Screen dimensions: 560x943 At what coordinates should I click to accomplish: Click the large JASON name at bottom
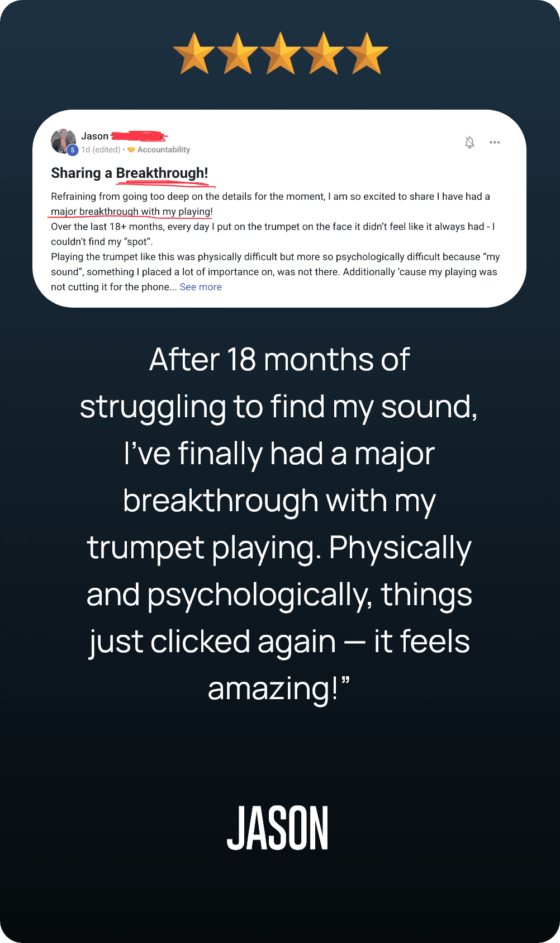coord(278,828)
